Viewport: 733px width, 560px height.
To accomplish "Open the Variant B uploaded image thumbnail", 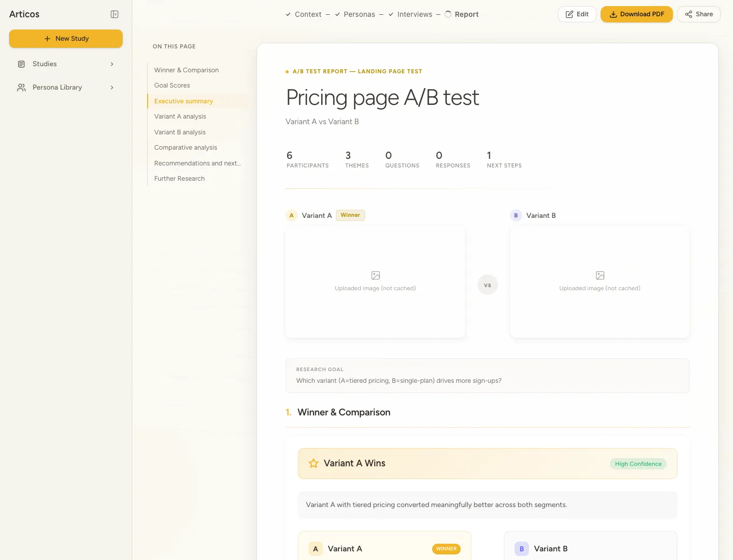I will [600, 282].
